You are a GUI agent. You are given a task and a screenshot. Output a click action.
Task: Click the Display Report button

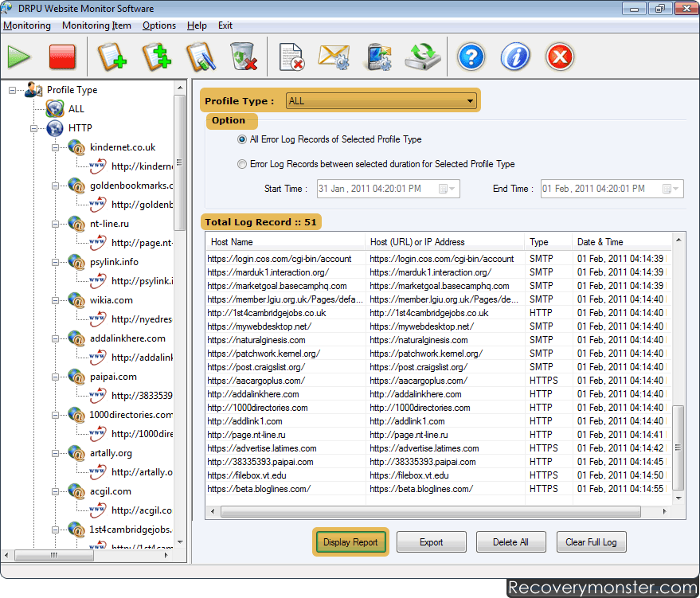click(350, 542)
